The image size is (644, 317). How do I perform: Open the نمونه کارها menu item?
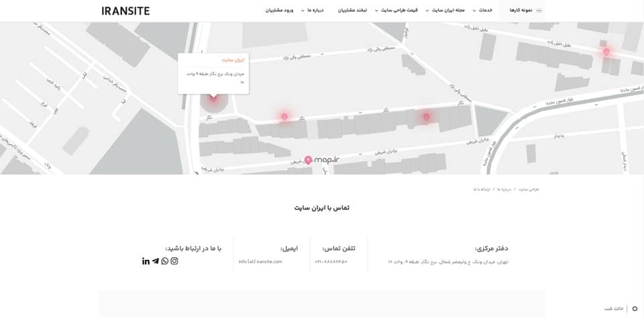click(x=521, y=11)
